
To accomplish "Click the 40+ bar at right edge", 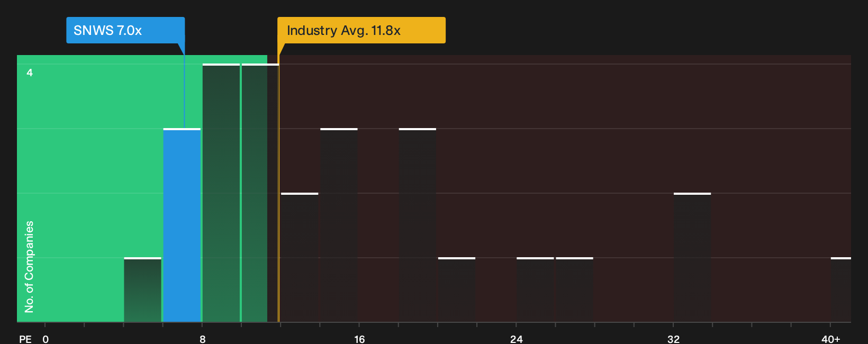I will click(841, 289).
